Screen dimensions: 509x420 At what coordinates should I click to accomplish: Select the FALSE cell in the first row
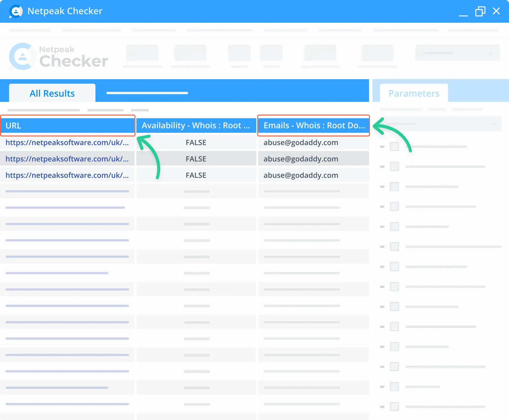[x=196, y=143]
